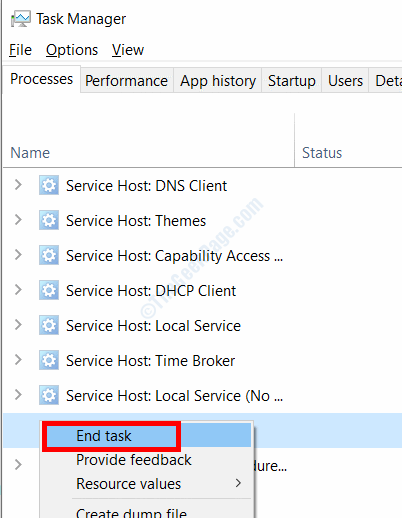Click the gear icon for Service Host: Local Service
The image size is (402, 518).
pos(49,325)
